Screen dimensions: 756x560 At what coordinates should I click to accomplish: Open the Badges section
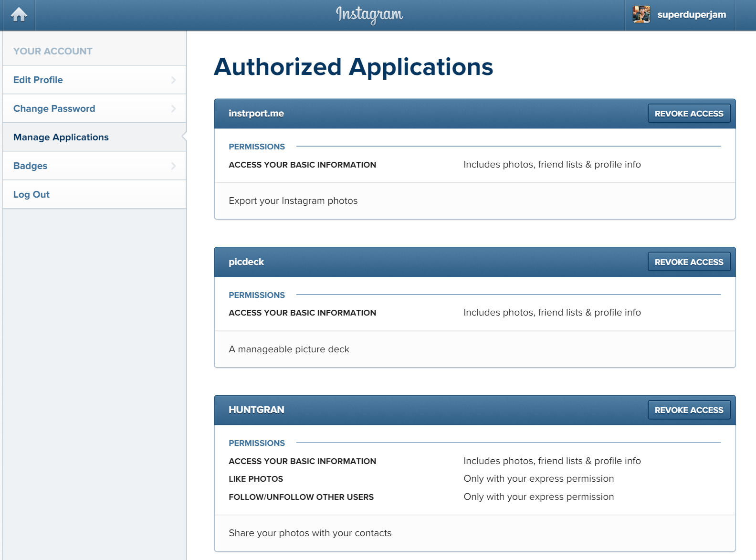pyautogui.click(x=31, y=166)
